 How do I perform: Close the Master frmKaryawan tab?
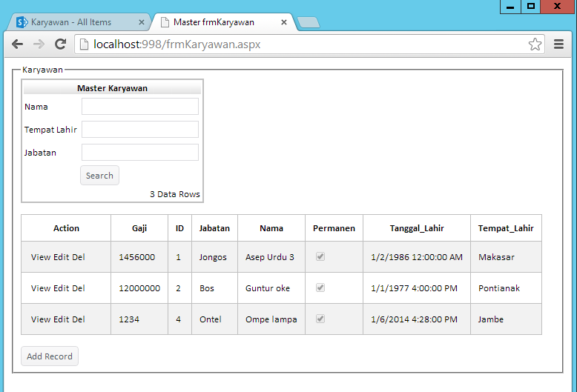tap(284, 22)
